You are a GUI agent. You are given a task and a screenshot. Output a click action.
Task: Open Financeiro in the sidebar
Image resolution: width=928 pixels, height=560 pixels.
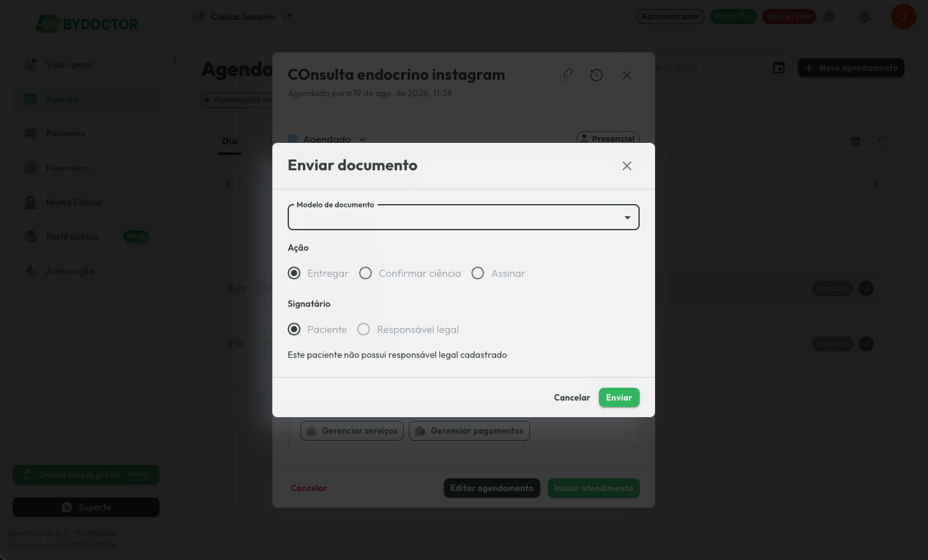click(x=68, y=168)
